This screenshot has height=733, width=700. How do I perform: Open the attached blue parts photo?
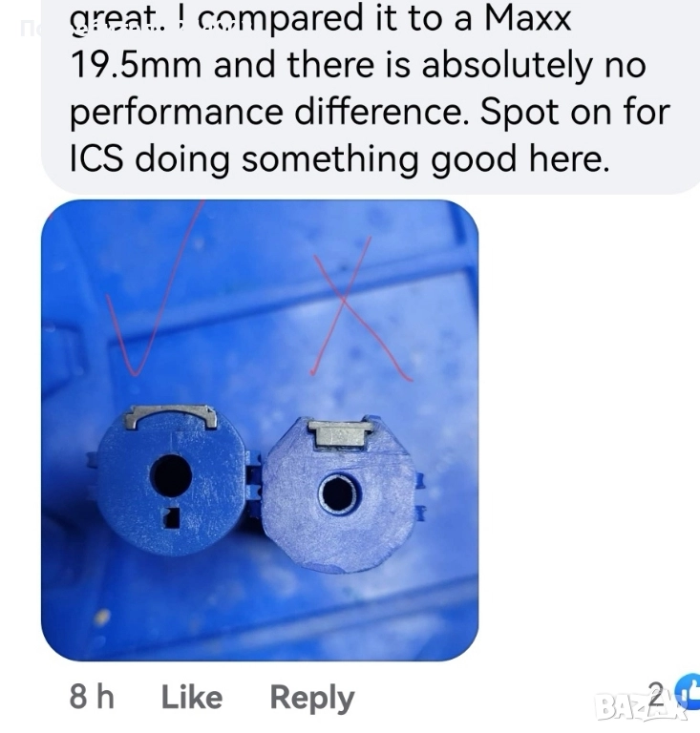point(260,430)
